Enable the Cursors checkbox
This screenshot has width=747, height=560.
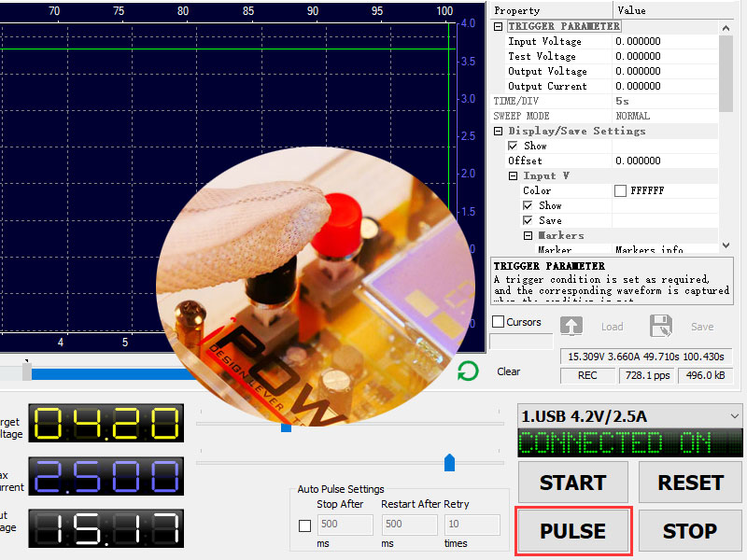[499, 322]
